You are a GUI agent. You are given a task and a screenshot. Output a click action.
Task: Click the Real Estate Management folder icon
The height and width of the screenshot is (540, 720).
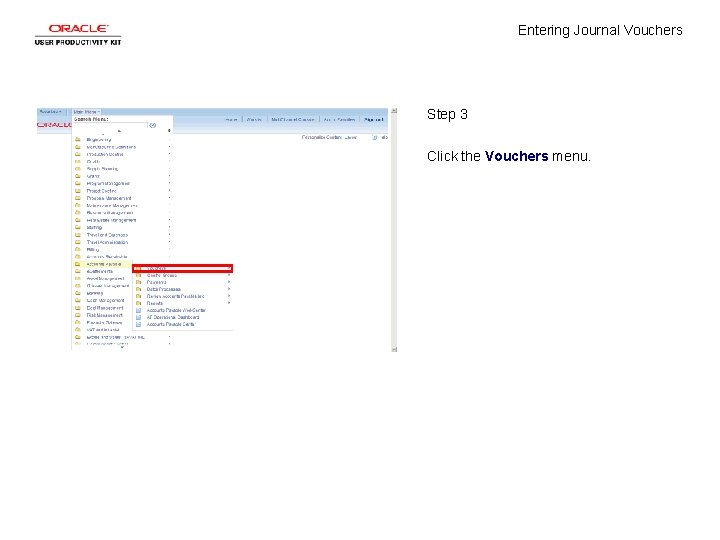click(x=78, y=220)
